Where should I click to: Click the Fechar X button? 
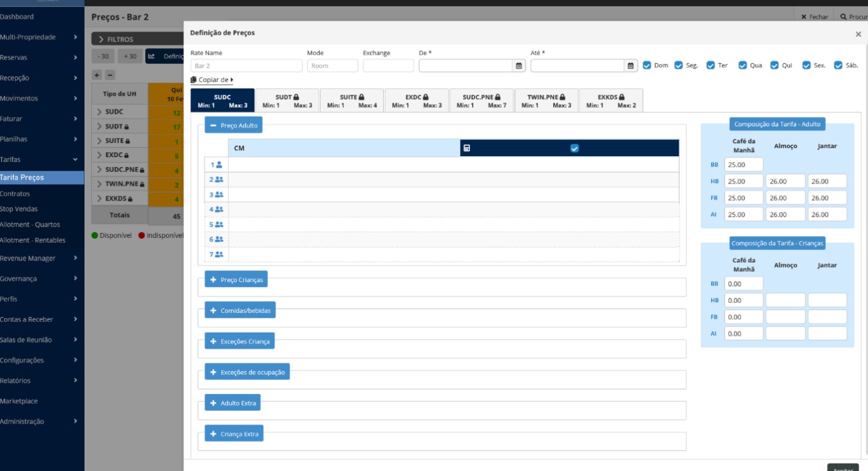pyautogui.click(x=815, y=17)
